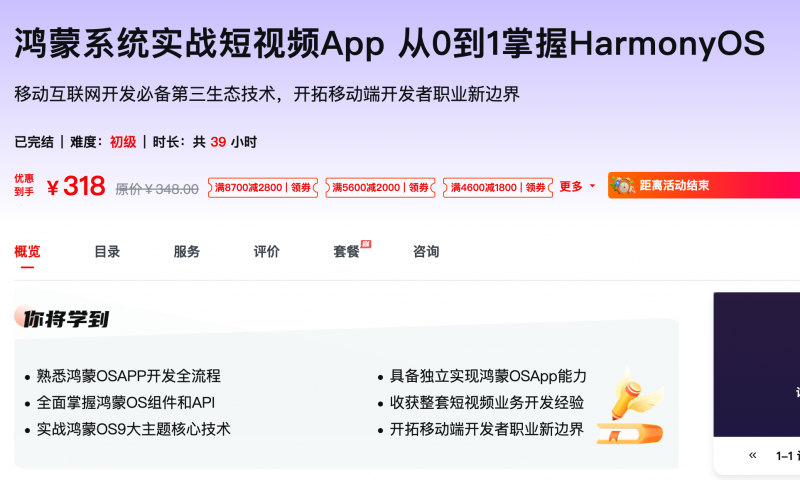Click the 已完结 status text
800x480 pixels.
[34, 142]
